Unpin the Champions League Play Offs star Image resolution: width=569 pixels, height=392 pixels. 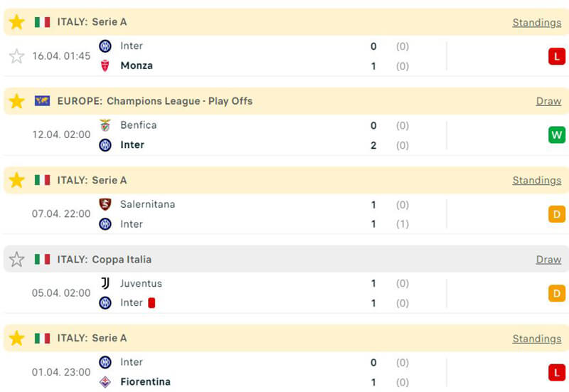click(x=16, y=101)
